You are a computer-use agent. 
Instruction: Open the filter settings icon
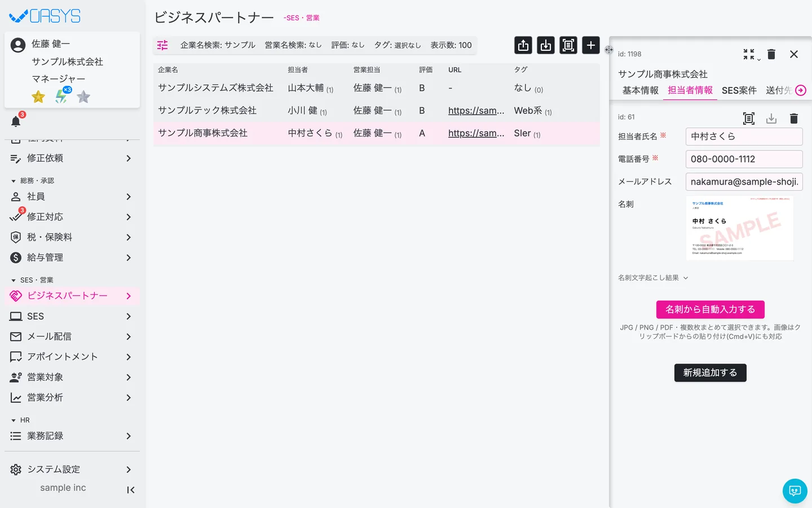[162, 45]
